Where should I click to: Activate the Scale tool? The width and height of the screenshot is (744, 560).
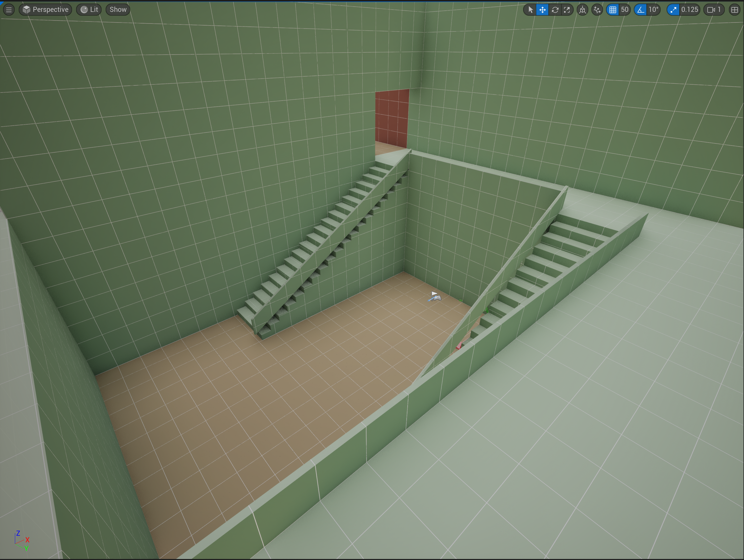click(x=567, y=10)
